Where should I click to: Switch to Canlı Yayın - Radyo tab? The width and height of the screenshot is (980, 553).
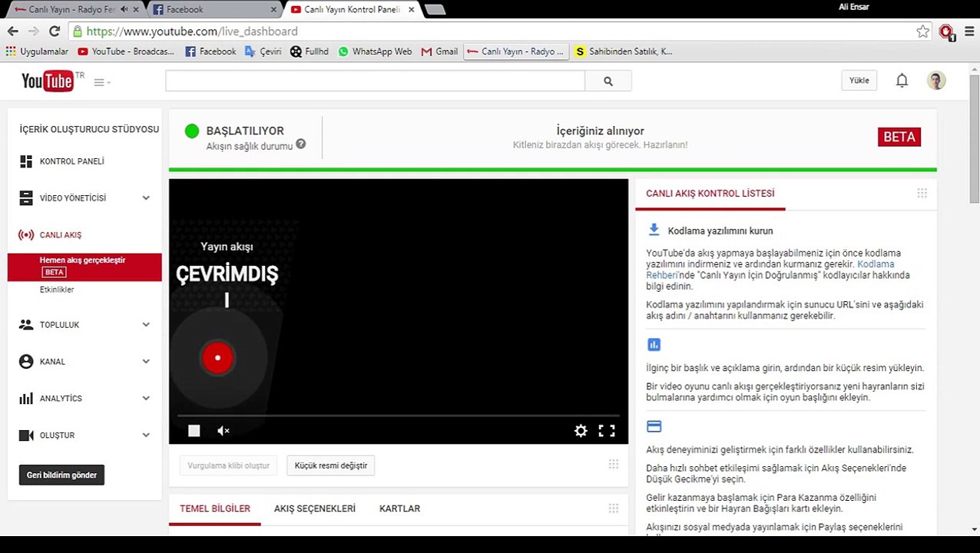(x=73, y=9)
